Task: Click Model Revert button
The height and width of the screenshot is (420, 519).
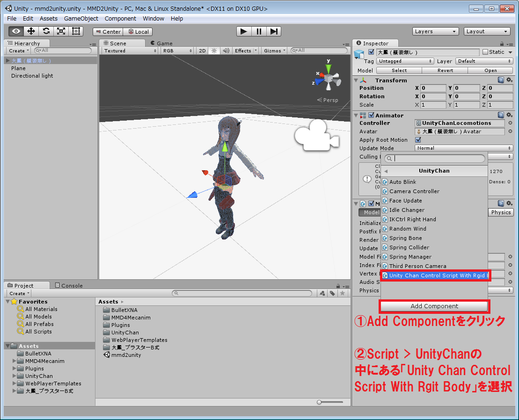Action: pos(445,71)
